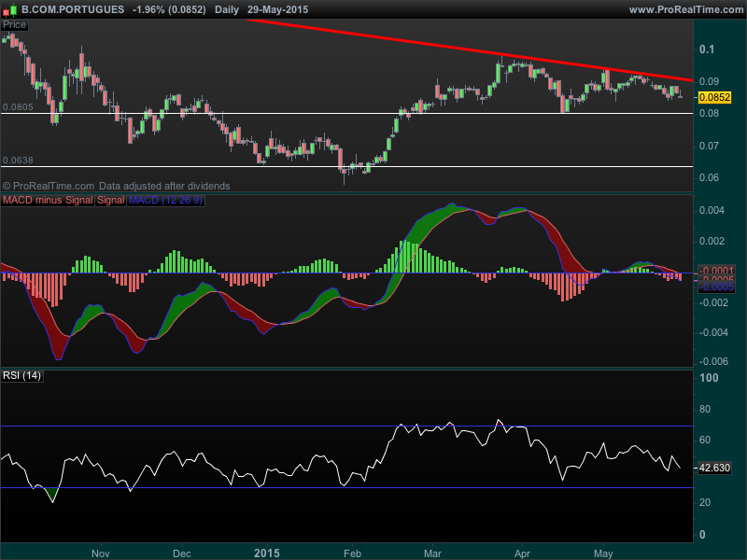The height and width of the screenshot is (560, 747).
Task: Click the 42.630 RSI value tag
Action: point(714,469)
